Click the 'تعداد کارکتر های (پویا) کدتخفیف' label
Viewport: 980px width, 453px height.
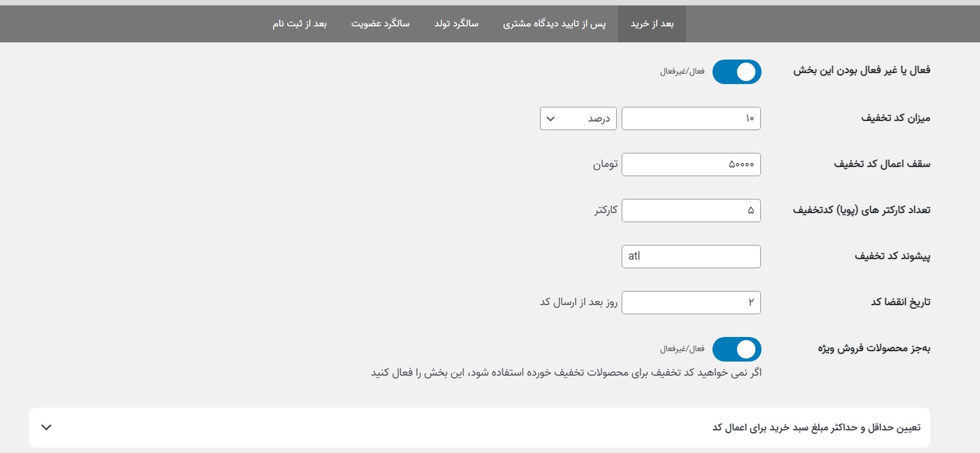862,210
